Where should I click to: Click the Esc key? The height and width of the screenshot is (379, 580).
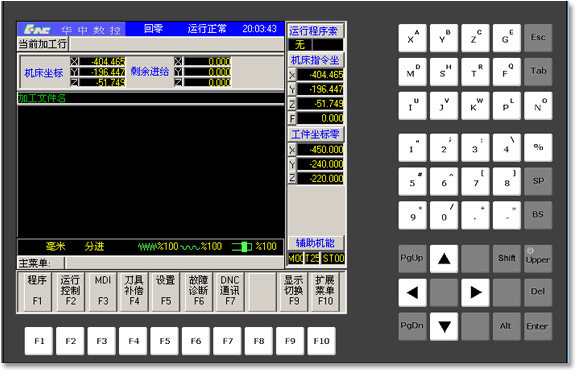tap(538, 38)
